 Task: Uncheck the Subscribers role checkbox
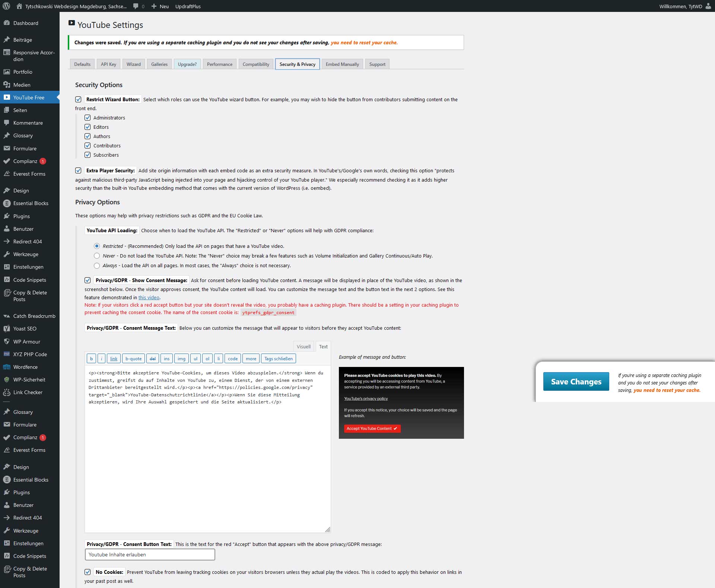[88, 155]
